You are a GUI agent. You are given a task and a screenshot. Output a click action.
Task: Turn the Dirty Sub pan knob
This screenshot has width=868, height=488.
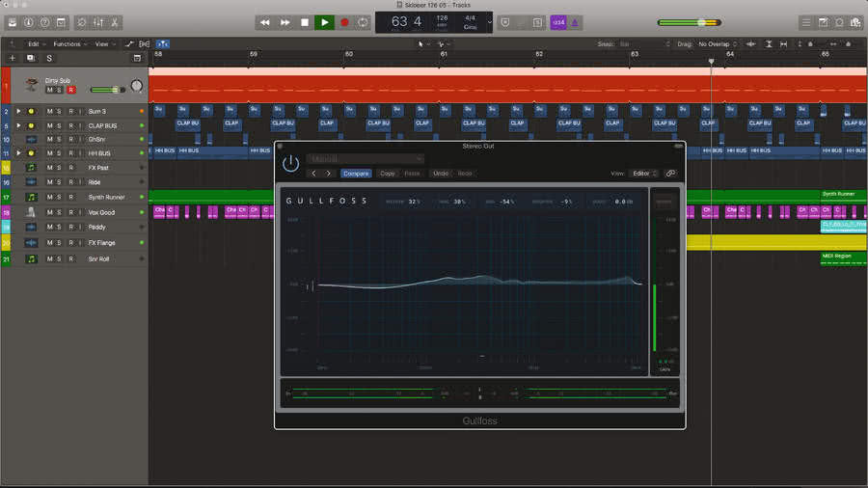[x=136, y=86]
